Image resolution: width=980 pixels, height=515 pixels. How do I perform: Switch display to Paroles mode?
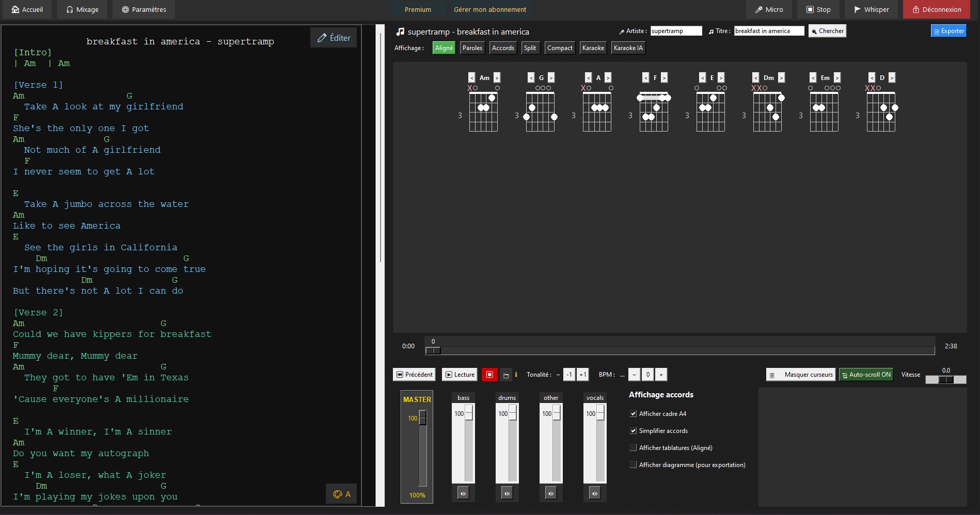coord(472,48)
